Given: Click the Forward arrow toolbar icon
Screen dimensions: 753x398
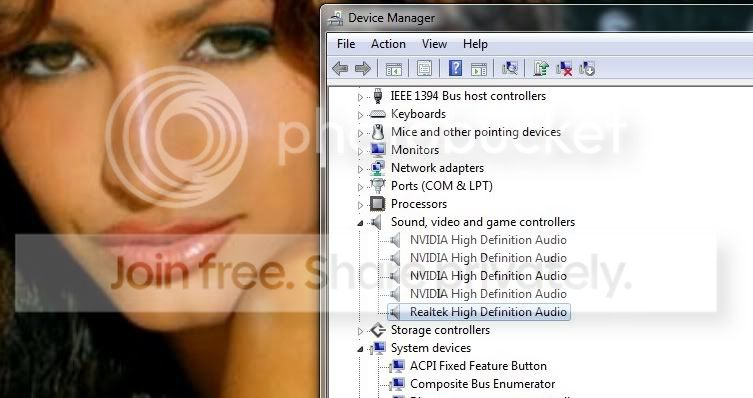Looking at the screenshot, I should click(x=363, y=69).
